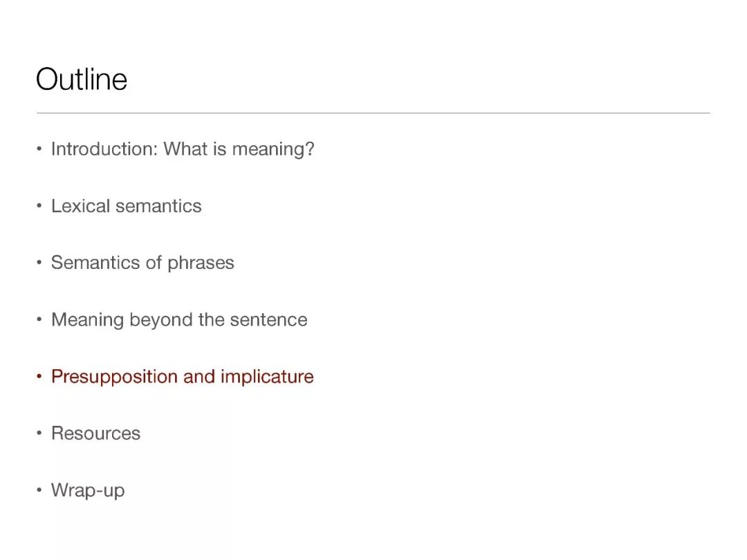
Task: Select the Introduction: What is meaning? item
Action: tap(183, 149)
